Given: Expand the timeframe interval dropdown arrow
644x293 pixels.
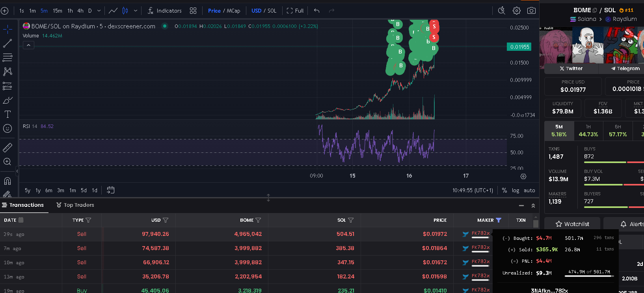Looking at the screenshot, I should click(x=99, y=11).
